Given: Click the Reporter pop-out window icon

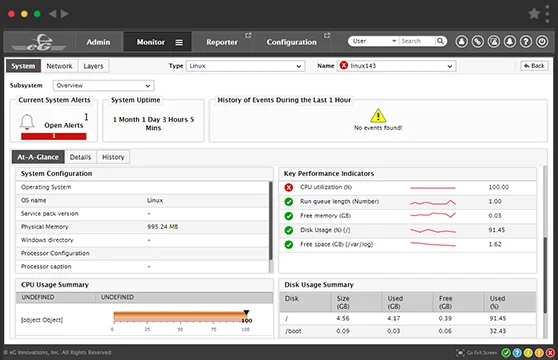Looking at the screenshot, I should pos(248,35).
